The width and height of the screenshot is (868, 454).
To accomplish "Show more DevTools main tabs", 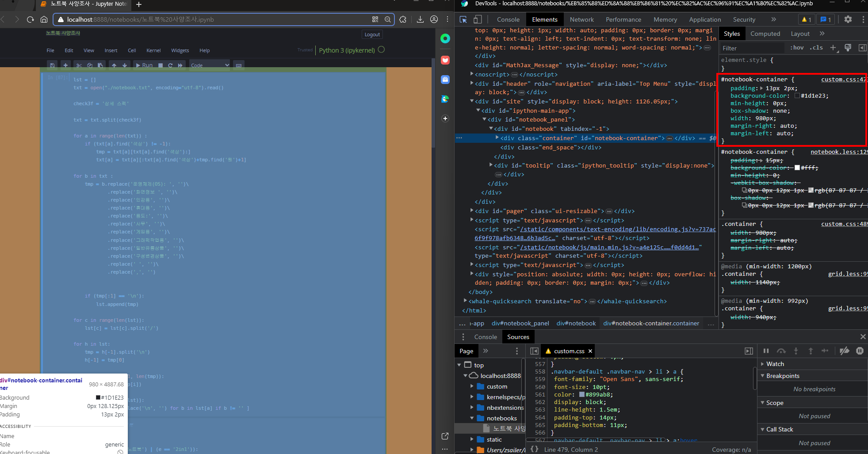I will (x=773, y=19).
